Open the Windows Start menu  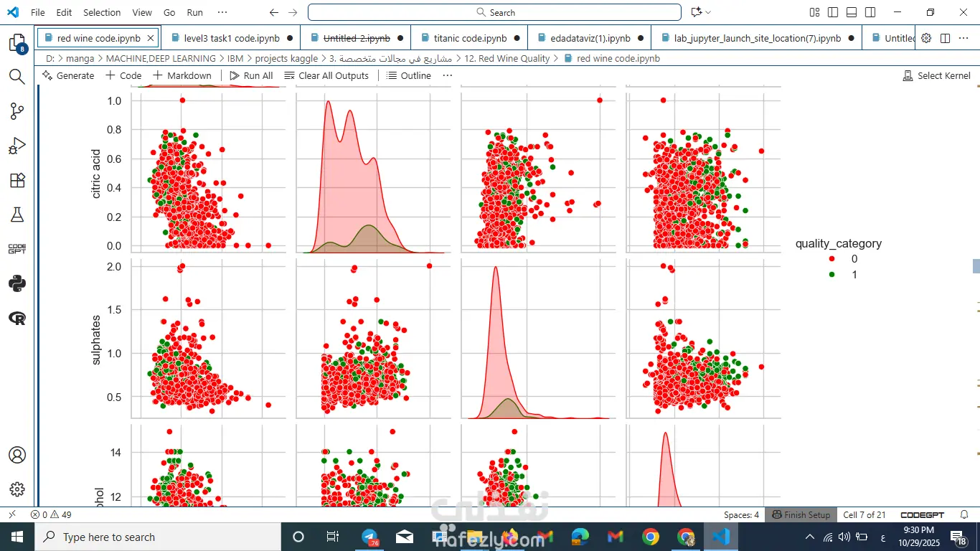(x=17, y=537)
